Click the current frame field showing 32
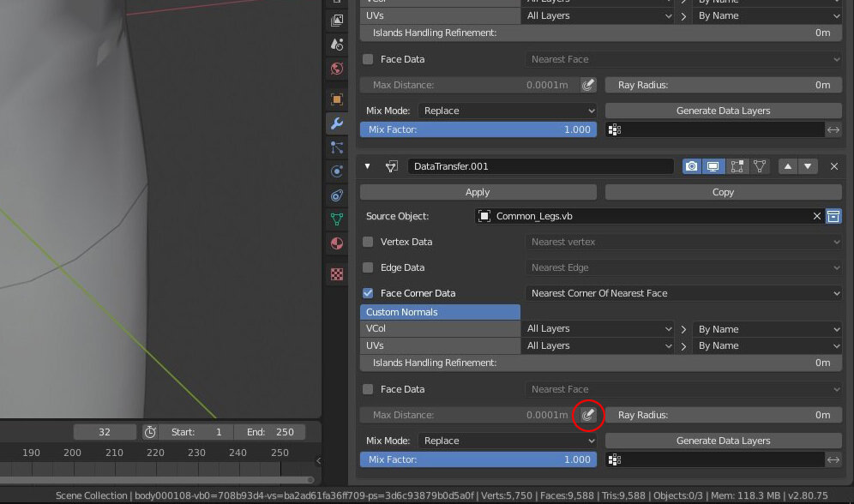 click(105, 432)
